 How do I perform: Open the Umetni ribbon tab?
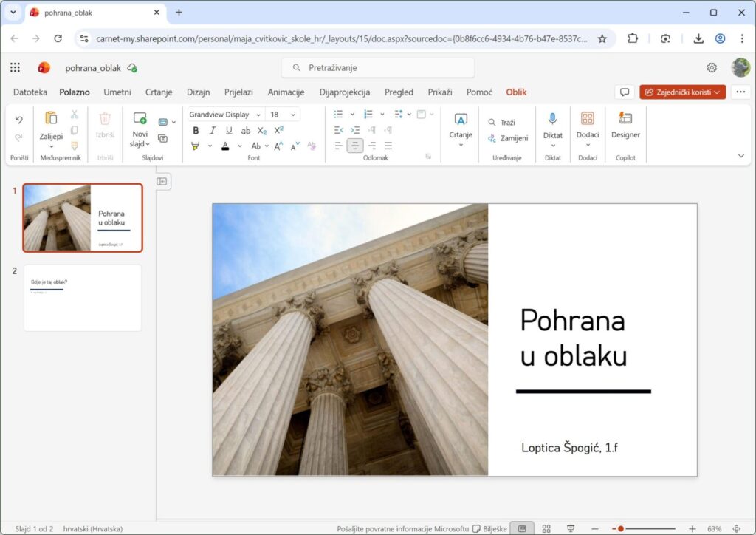click(117, 92)
